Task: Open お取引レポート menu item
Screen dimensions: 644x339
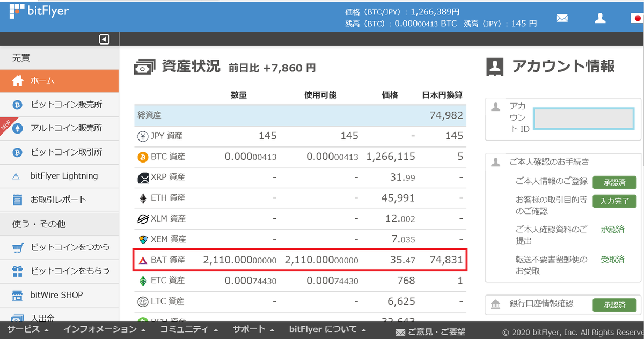Action: pos(59,200)
